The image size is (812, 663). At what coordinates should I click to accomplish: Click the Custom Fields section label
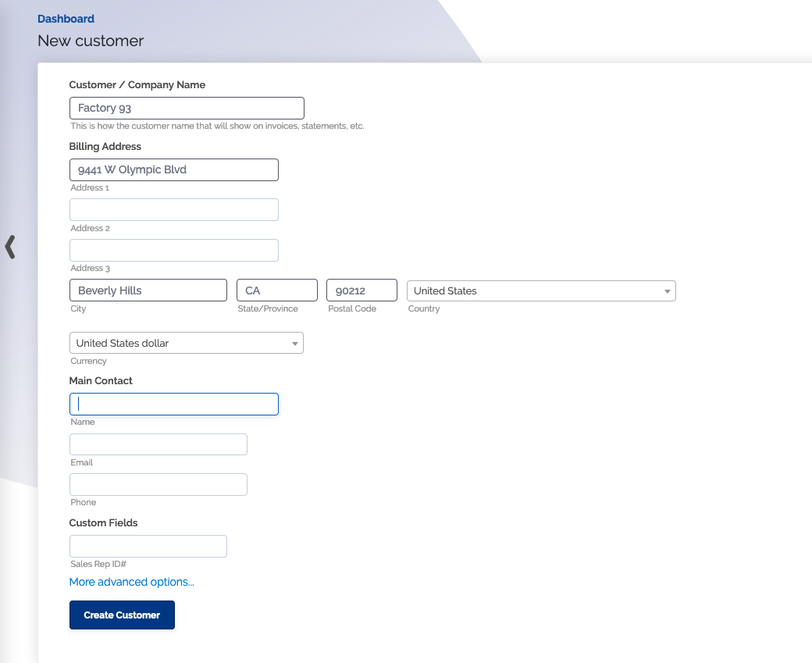104,522
